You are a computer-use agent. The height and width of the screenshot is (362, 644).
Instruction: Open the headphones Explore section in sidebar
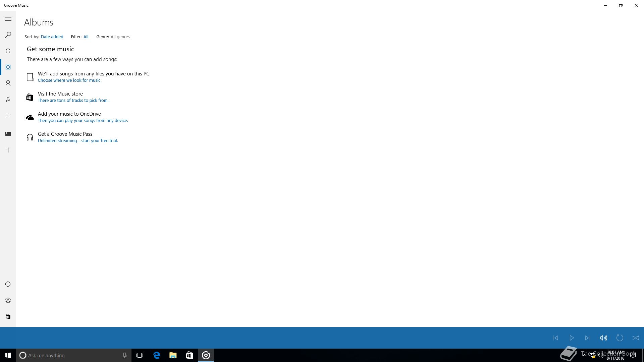click(8, 51)
